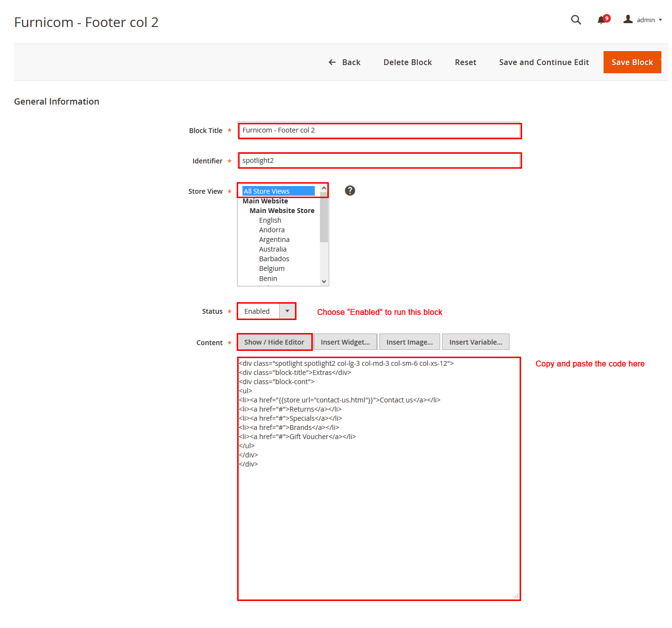Select Main Website in store list

(x=265, y=201)
